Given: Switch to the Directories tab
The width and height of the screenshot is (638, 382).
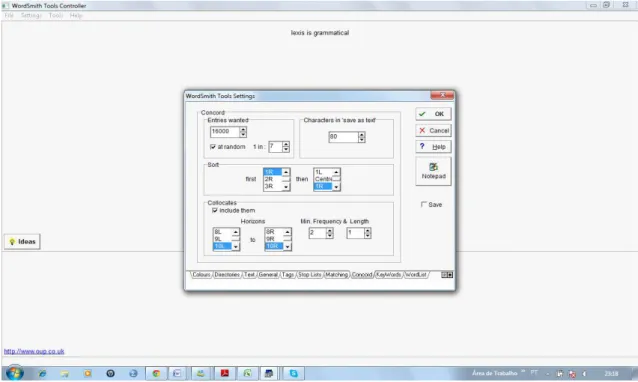Looking at the screenshot, I should [x=227, y=275].
